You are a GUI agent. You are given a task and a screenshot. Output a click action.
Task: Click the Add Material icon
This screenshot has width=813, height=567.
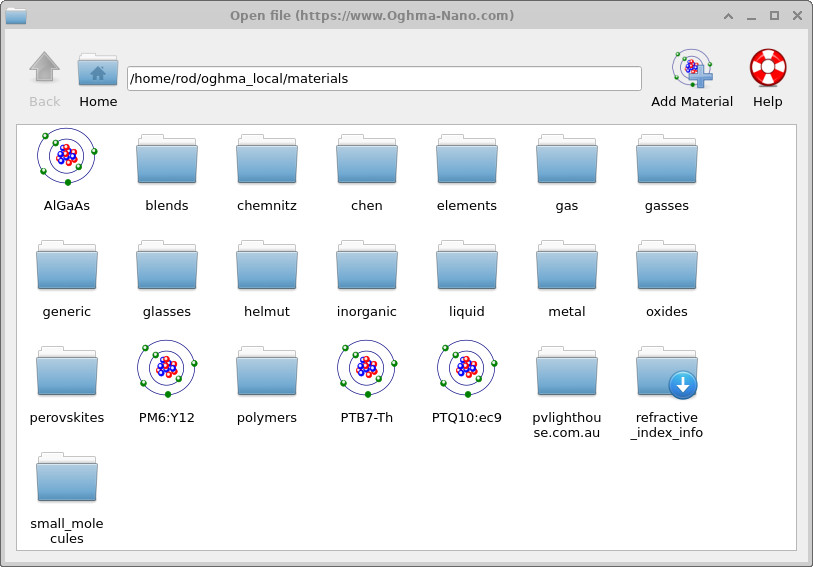[x=691, y=70]
